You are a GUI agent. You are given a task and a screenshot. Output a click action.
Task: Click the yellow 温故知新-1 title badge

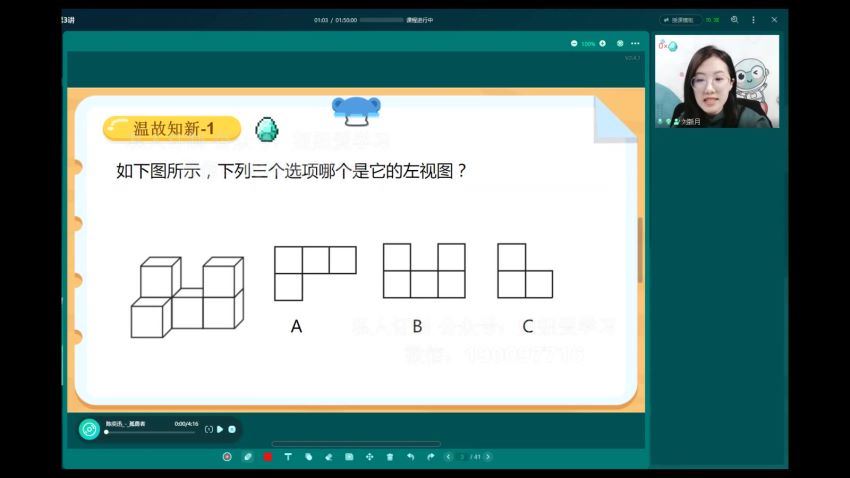[172, 128]
